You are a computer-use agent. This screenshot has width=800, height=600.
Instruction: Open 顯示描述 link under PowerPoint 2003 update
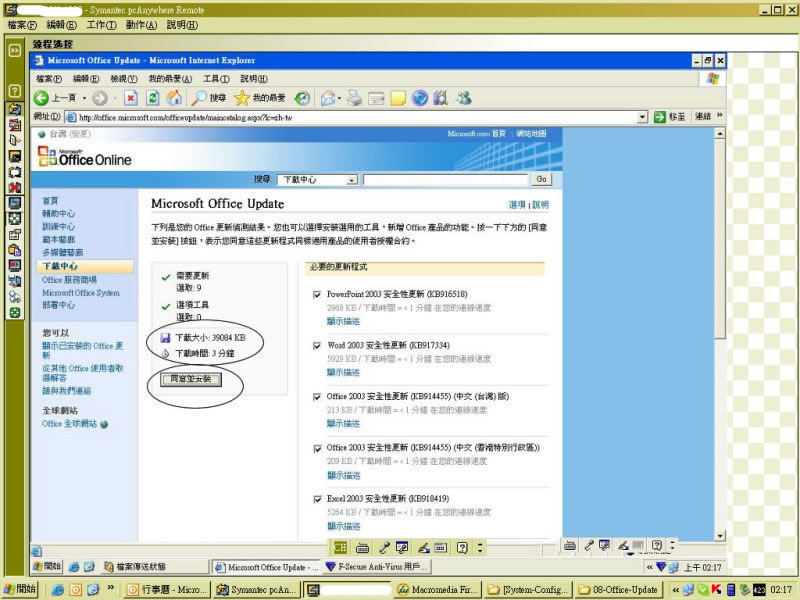[x=343, y=321]
